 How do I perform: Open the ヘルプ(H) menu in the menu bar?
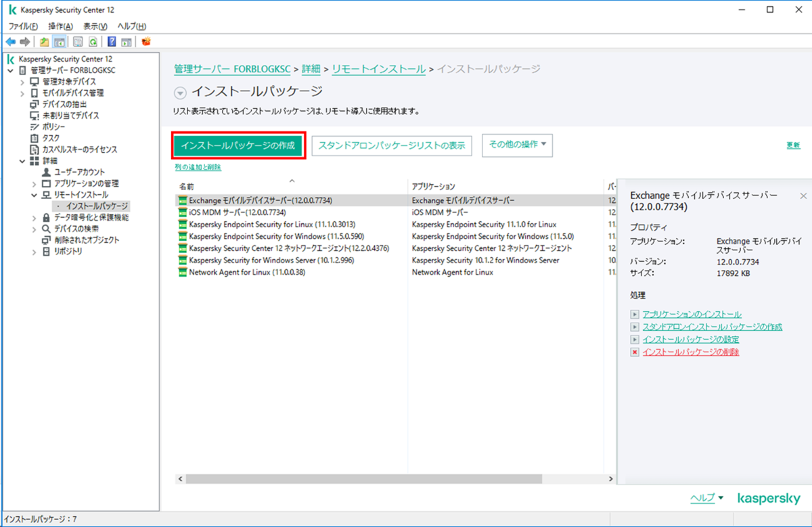point(132,26)
